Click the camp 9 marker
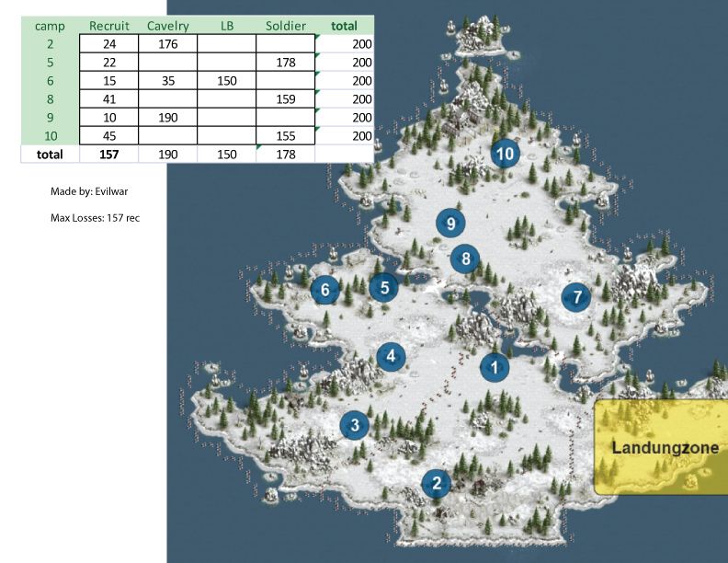 pyautogui.click(x=450, y=223)
